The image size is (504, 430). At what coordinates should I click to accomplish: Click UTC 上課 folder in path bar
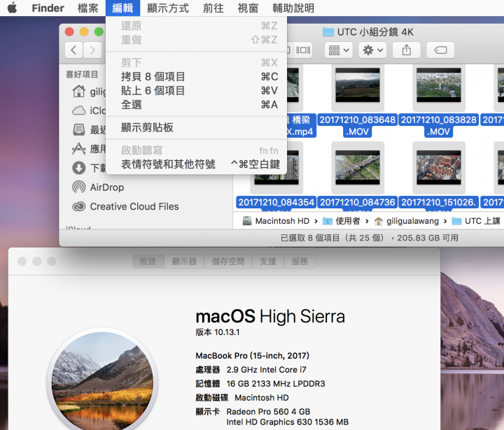(x=477, y=221)
